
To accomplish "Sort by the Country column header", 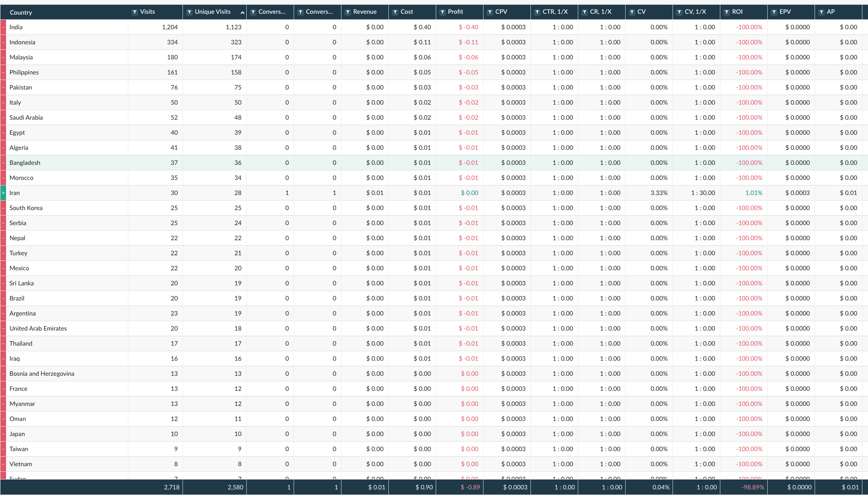I will pyautogui.click(x=21, y=12).
